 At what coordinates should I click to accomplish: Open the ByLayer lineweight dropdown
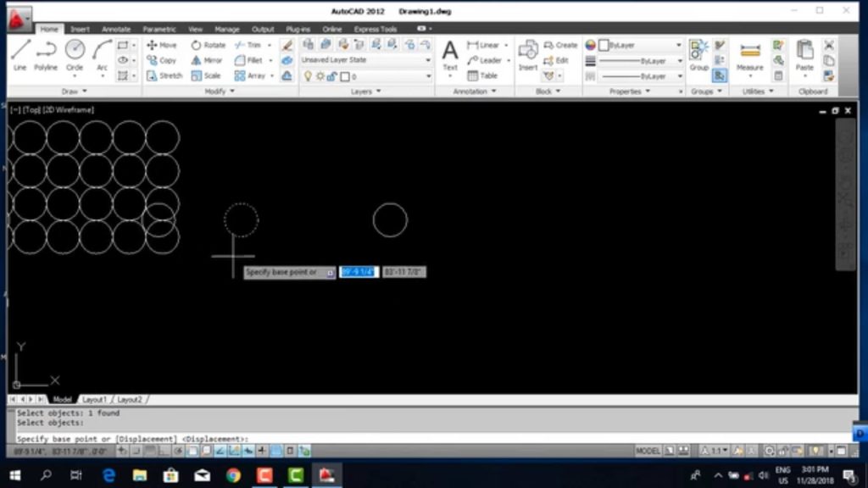point(640,61)
